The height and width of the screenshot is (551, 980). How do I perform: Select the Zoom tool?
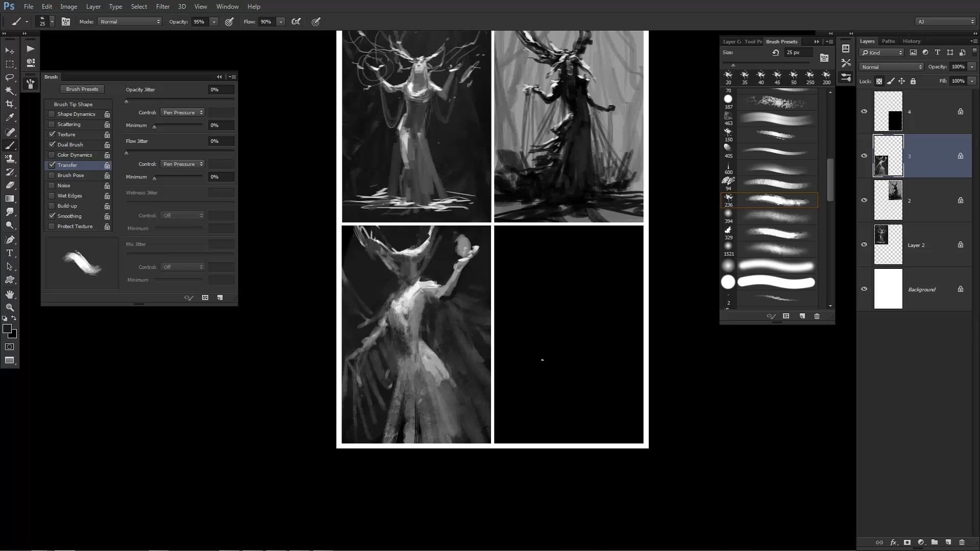coord(10,308)
